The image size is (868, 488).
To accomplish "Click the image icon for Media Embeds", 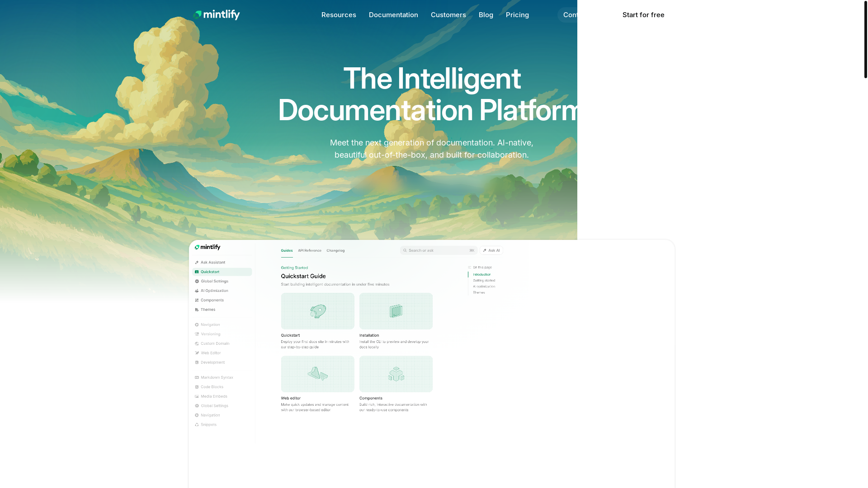I will [x=197, y=397].
